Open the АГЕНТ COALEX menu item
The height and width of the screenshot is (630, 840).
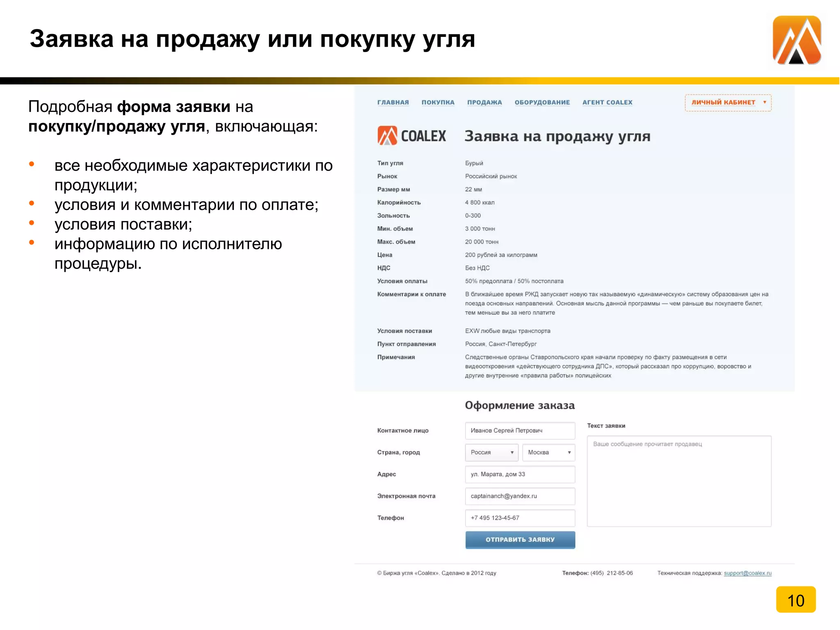pyautogui.click(x=607, y=103)
